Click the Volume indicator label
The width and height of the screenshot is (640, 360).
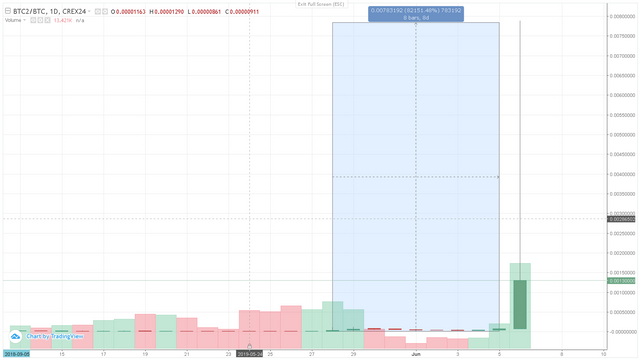tap(13, 20)
